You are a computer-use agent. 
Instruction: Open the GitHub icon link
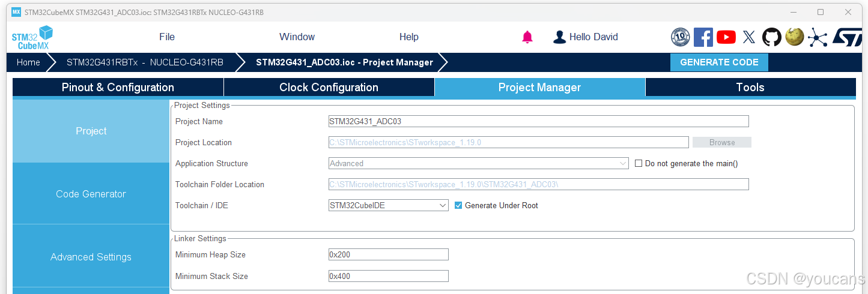tap(772, 37)
